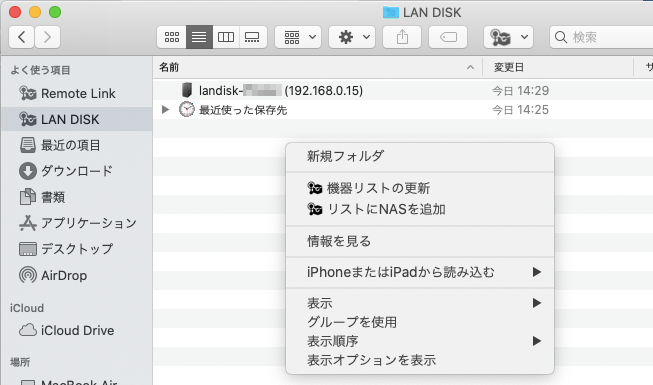Open the gear action menu
This screenshot has width=653, height=385.
tap(352, 37)
